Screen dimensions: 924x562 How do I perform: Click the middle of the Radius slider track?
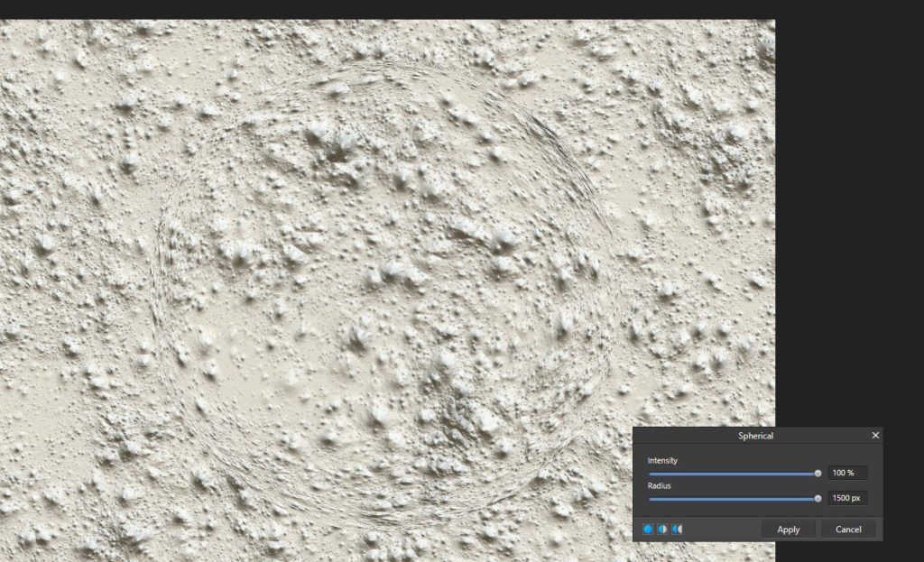pos(733,499)
